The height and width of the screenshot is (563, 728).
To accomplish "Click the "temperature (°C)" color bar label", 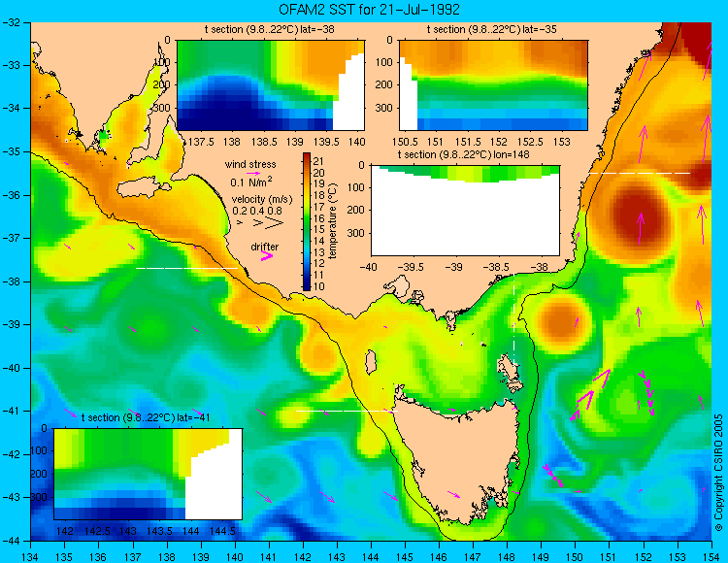I will coord(332,221).
